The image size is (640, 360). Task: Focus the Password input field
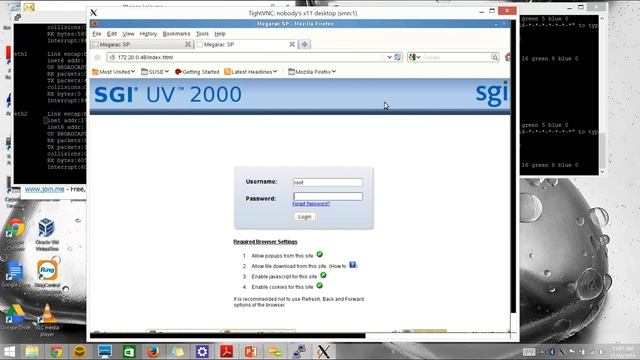click(x=328, y=196)
